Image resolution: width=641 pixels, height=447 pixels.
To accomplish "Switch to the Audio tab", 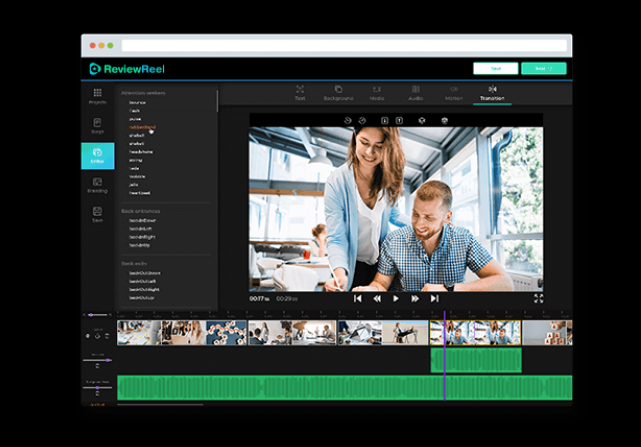I will (x=415, y=93).
